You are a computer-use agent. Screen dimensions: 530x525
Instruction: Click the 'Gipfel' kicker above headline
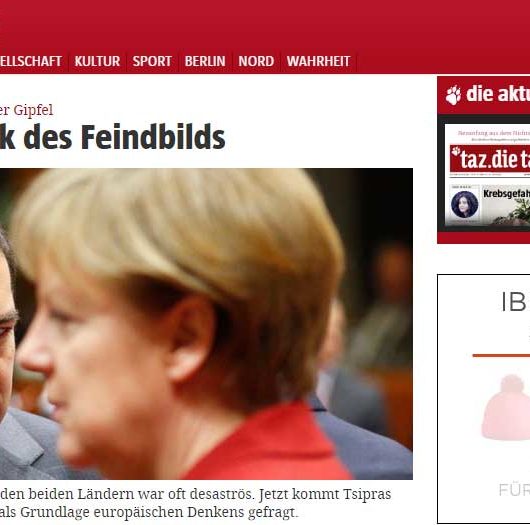[x=33, y=110]
